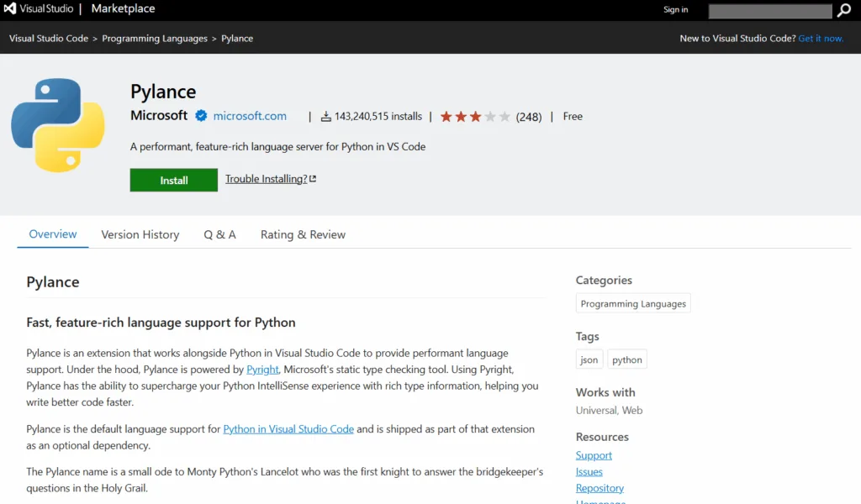Click the installs download icon
This screenshot has height=504, width=861.
click(x=325, y=116)
